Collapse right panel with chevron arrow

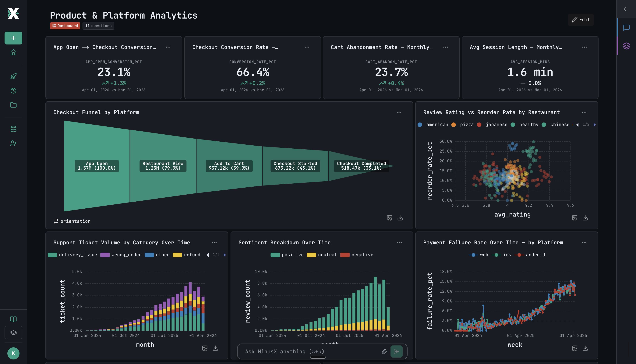[x=625, y=9]
